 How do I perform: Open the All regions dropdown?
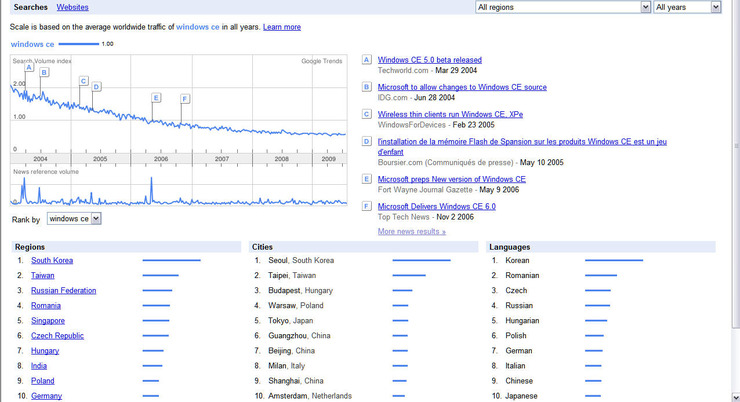tap(563, 7)
